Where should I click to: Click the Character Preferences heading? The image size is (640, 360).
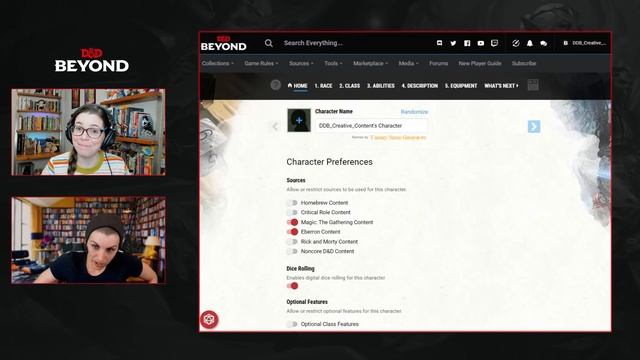(x=329, y=162)
